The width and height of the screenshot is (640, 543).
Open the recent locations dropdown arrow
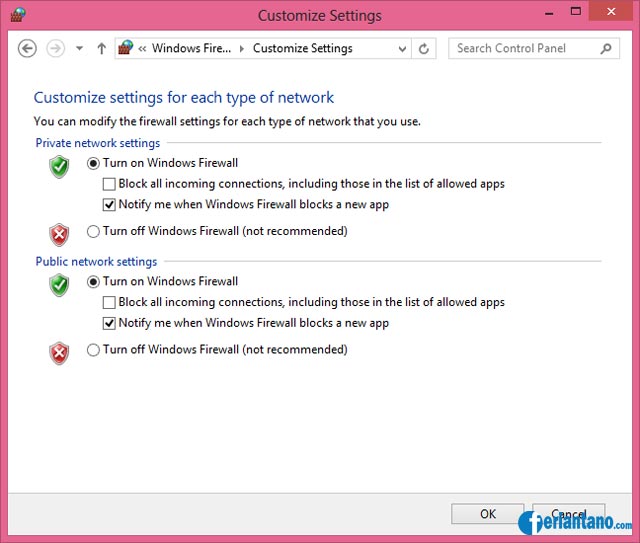(80, 49)
